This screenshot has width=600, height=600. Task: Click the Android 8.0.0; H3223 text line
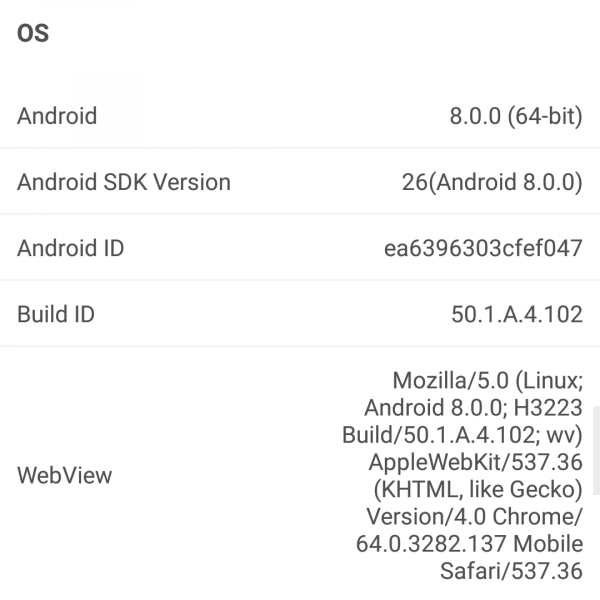tap(473, 408)
